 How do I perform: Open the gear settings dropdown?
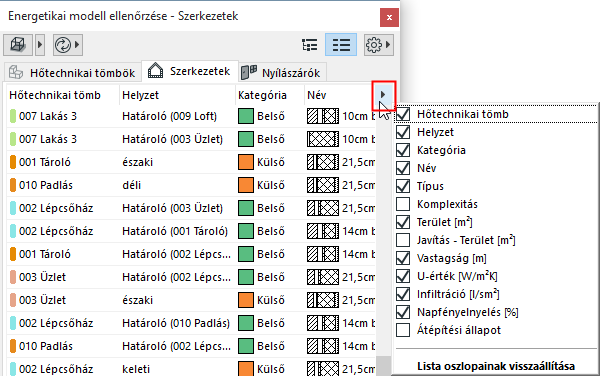[378, 45]
